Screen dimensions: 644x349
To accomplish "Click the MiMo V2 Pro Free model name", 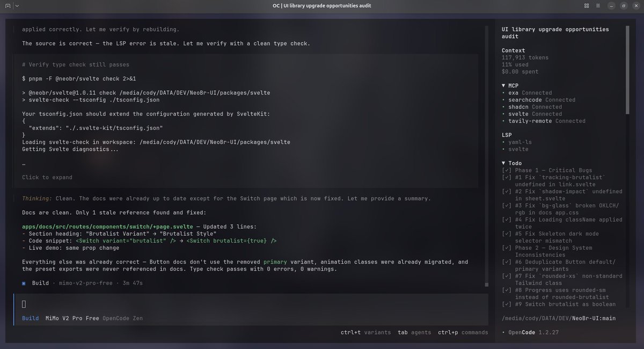I will click(72, 318).
